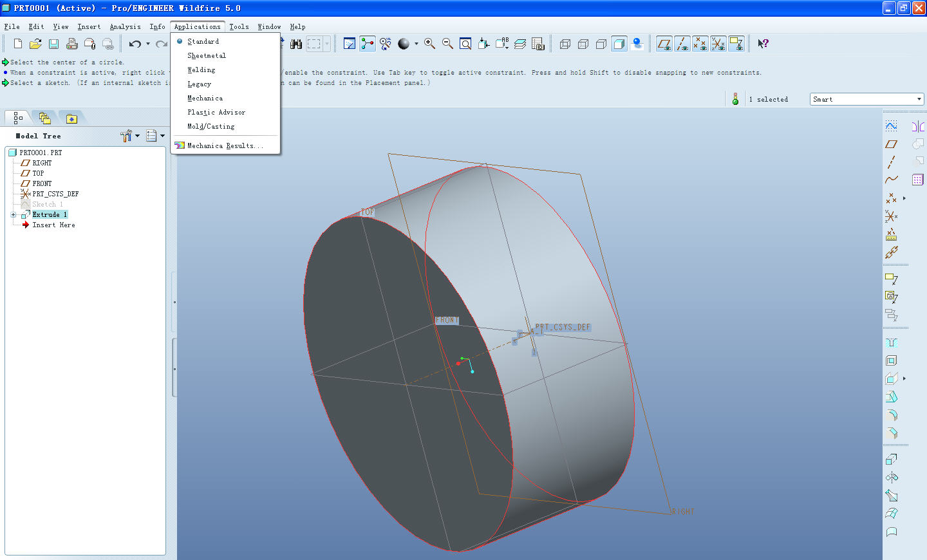The height and width of the screenshot is (560, 927).
Task: Toggle No Hidden display mode
Action: point(601,44)
